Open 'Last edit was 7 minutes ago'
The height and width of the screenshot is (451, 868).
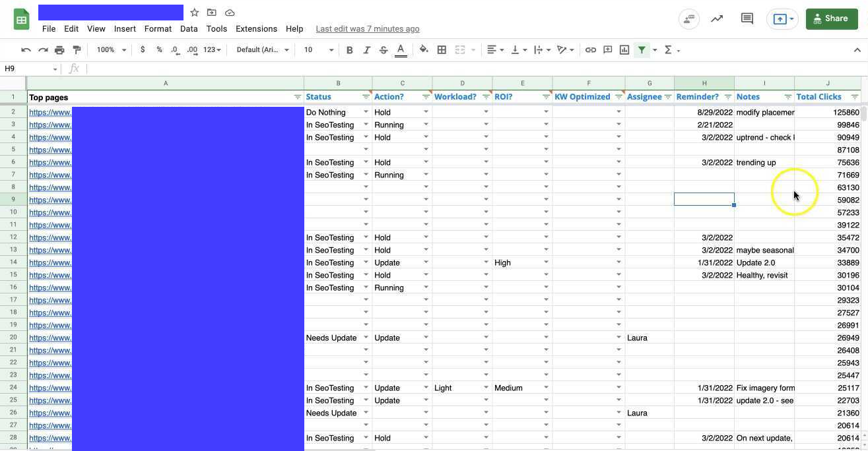(x=367, y=28)
